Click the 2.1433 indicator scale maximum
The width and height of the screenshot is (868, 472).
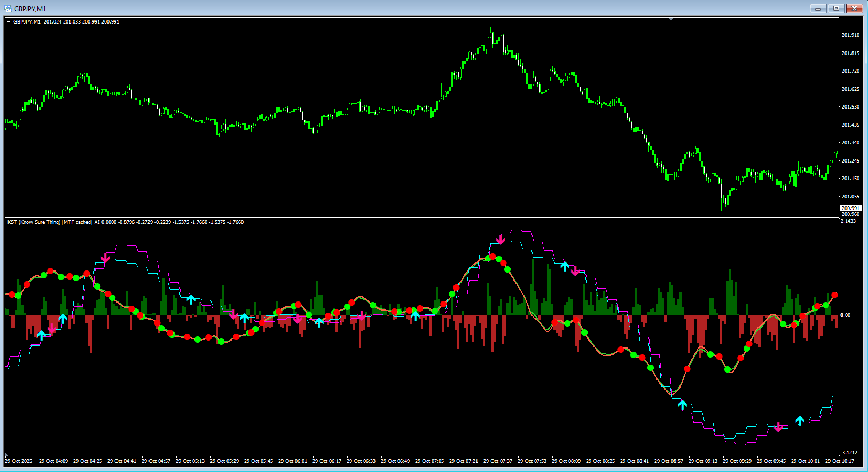[848, 221]
